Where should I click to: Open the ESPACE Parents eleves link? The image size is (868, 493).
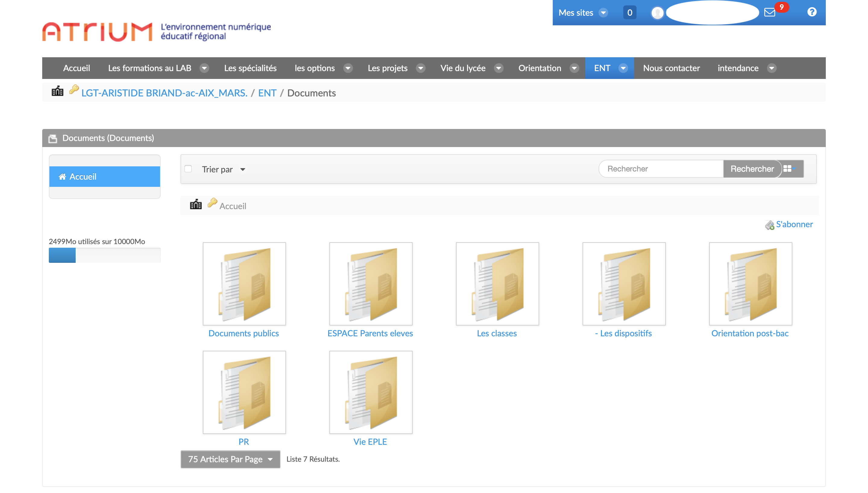370,333
